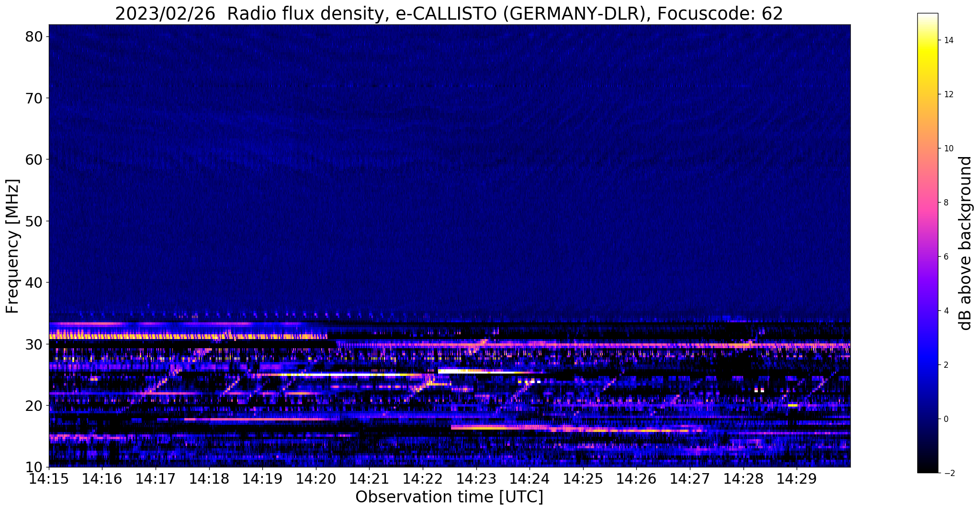Image resolution: width=980 pixels, height=511 pixels.
Task: Click the 'Frequency [MHz]' y-axis label
Action: point(12,246)
